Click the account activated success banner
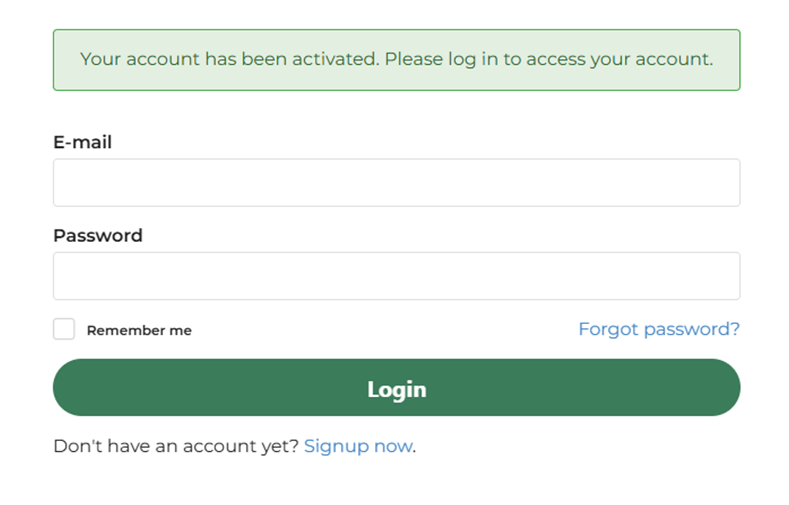This screenshot has width=789, height=505. pos(396,60)
